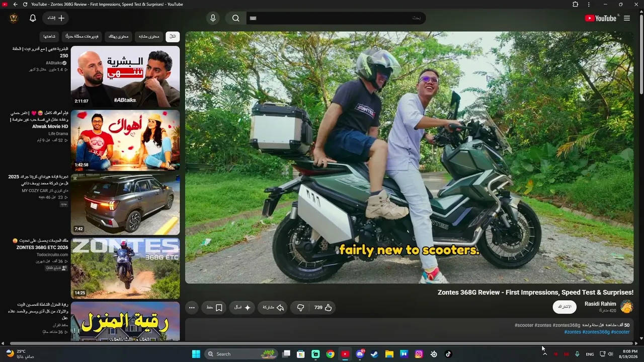The height and width of the screenshot is (362, 644).
Task: Open the YouTube home logo
Action: tap(600, 18)
